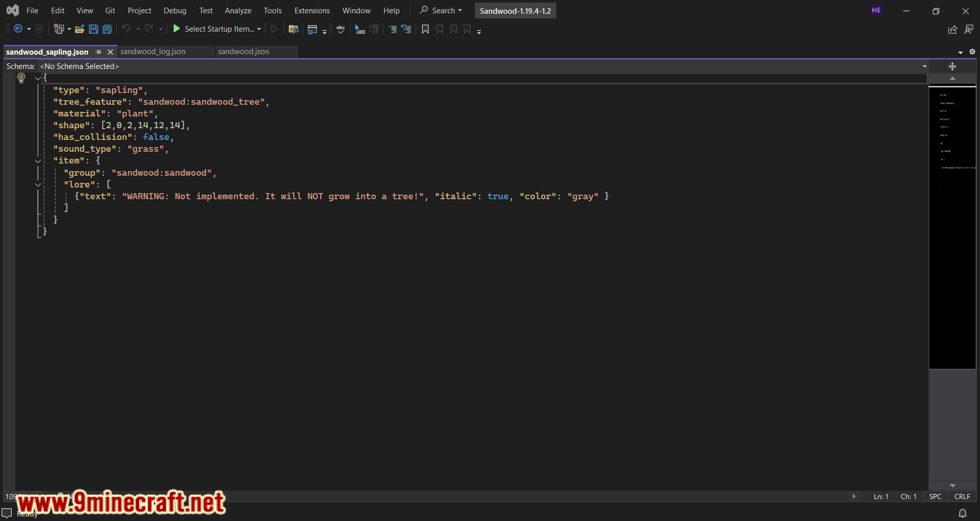Switch to the sandwood_log.json tab

pyautogui.click(x=153, y=52)
